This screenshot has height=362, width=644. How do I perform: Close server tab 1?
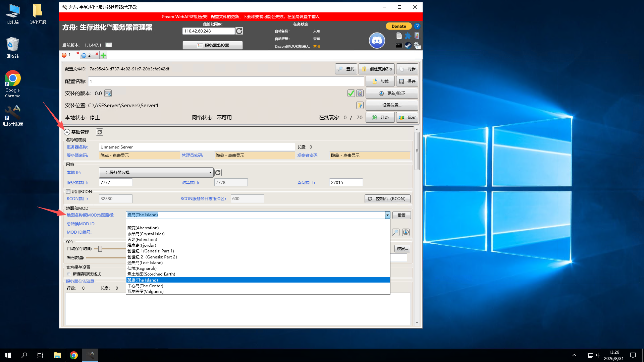coord(78,53)
